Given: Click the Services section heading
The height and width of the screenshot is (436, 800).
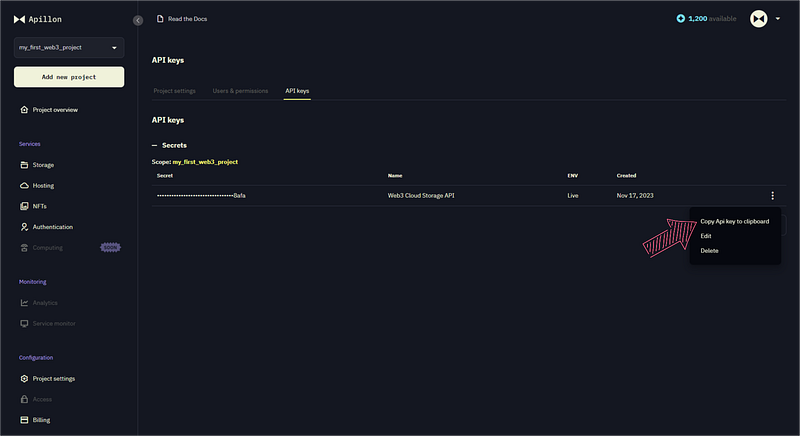Looking at the screenshot, I should click(x=30, y=144).
